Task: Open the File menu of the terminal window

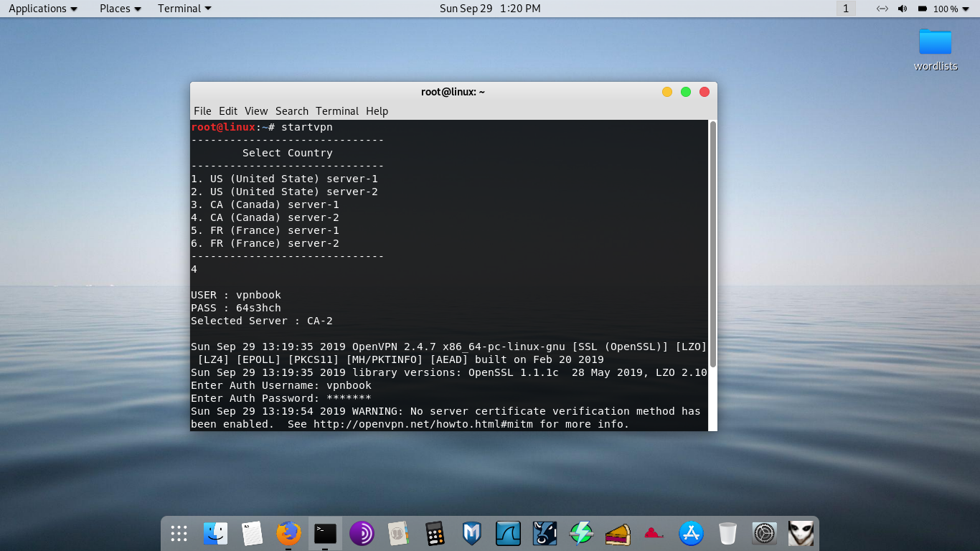Action: pyautogui.click(x=203, y=111)
